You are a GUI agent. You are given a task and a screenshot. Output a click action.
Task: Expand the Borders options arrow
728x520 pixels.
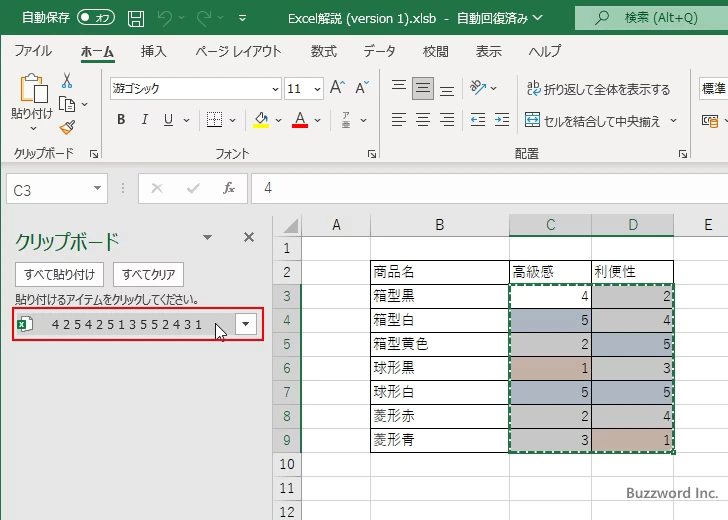click(233, 120)
